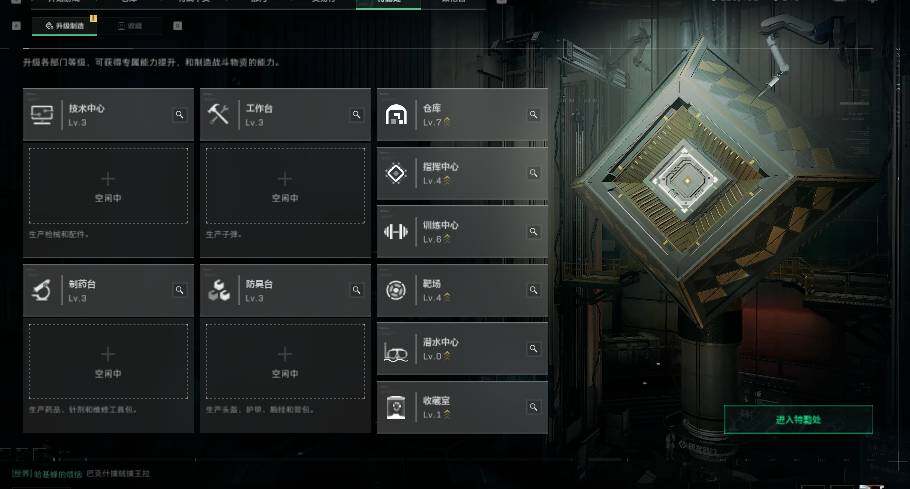Start crafting in 制药台 idle slot

coord(109,361)
